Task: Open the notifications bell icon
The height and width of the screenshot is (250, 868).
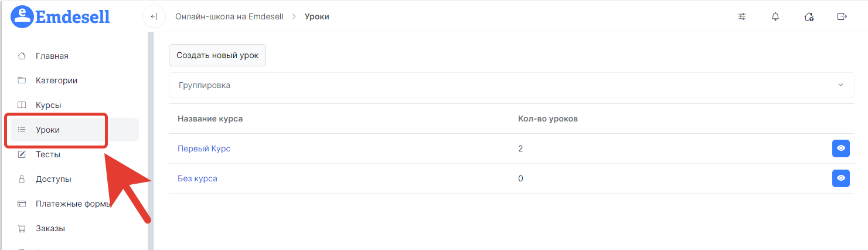Action: pos(775,16)
